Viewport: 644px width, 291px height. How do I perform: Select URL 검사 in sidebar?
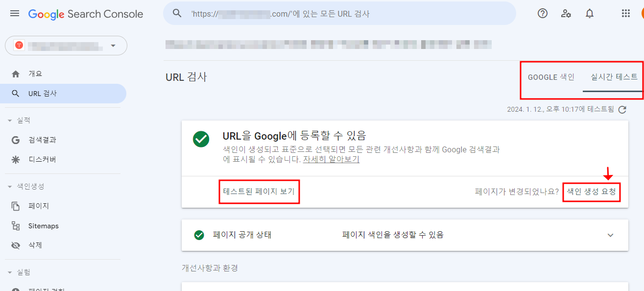[x=63, y=94]
